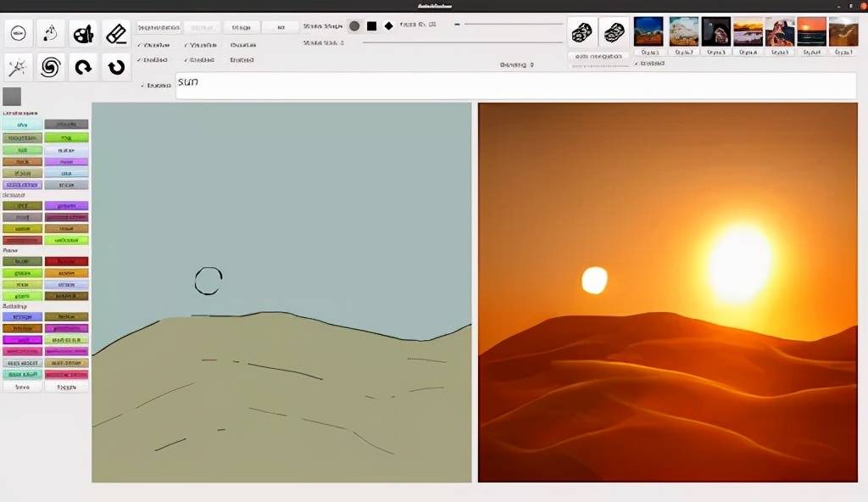Screen dimensions: 868x502
Task: Click the left dice randomize icon
Action: (x=581, y=33)
